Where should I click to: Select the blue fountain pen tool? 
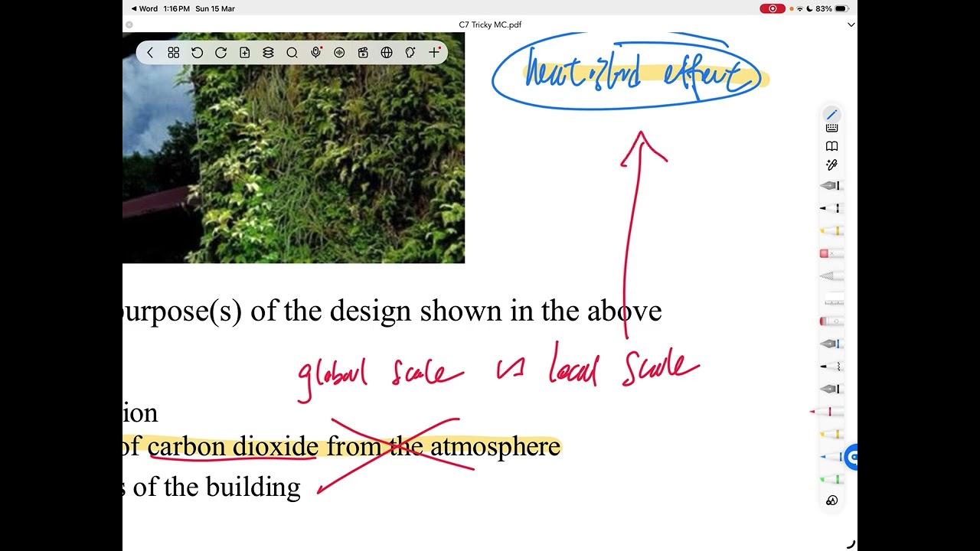click(831, 344)
